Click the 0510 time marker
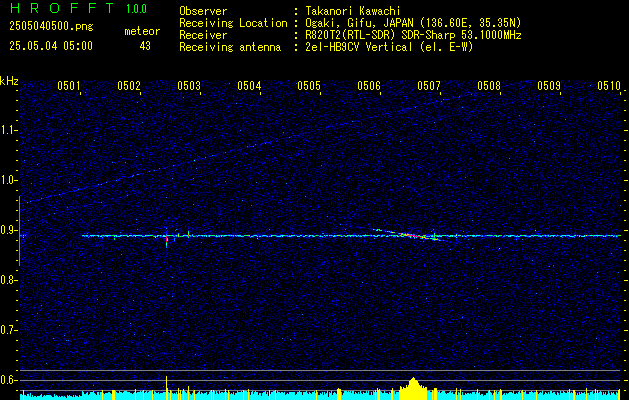 (609, 86)
